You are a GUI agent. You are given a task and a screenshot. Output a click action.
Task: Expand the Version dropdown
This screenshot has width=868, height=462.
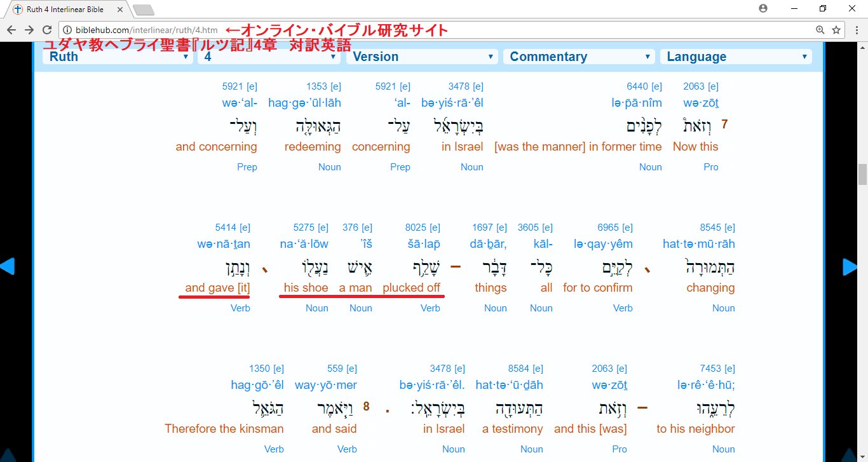coord(423,57)
